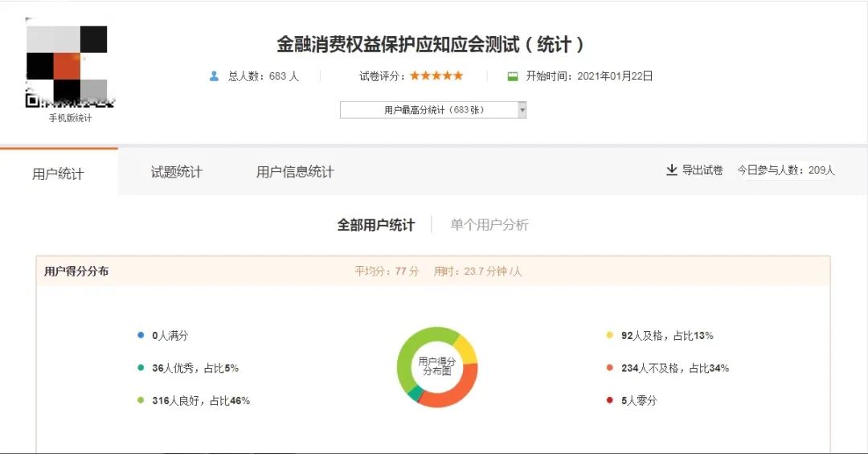Click the 金融消费权益保护应知应会测试 title
Viewport: 868px width, 454px height.
point(431,44)
